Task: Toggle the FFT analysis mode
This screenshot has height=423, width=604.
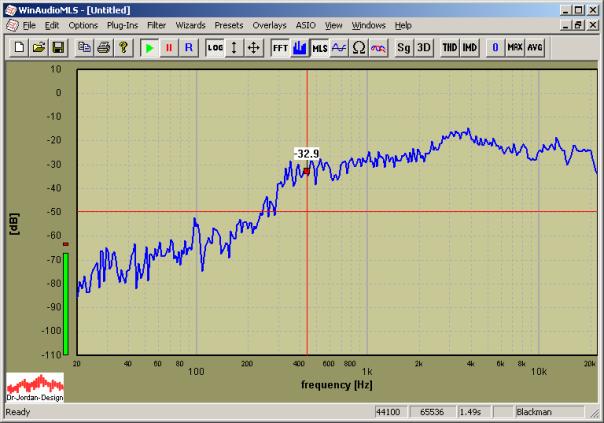Action: (x=281, y=47)
